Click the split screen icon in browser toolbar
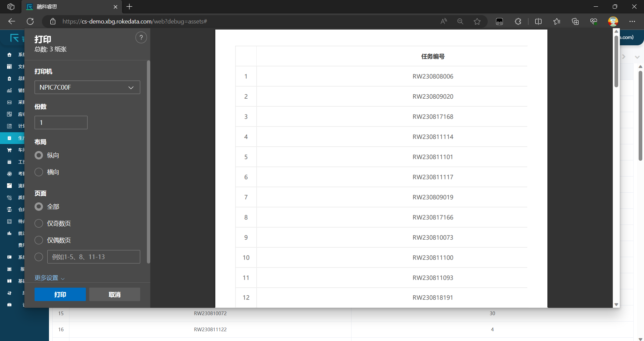 click(538, 21)
